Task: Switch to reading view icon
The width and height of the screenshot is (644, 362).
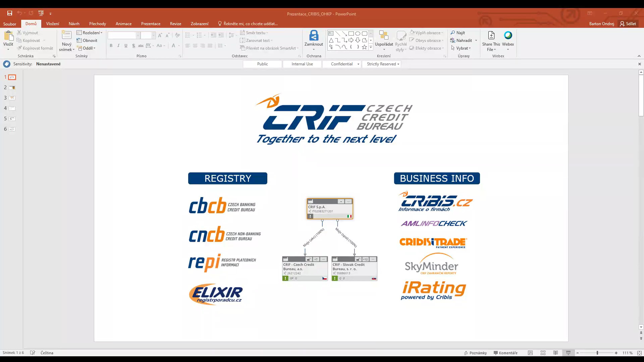Action: coord(556,353)
